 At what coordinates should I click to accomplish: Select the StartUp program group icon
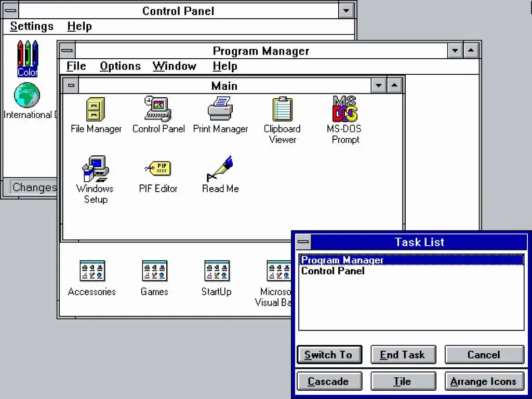pos(217,271)
